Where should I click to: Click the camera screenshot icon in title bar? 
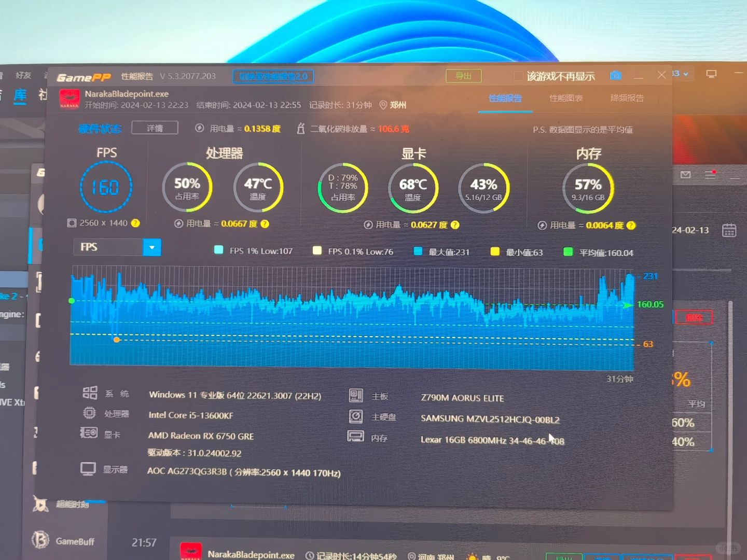pos(616,76)
